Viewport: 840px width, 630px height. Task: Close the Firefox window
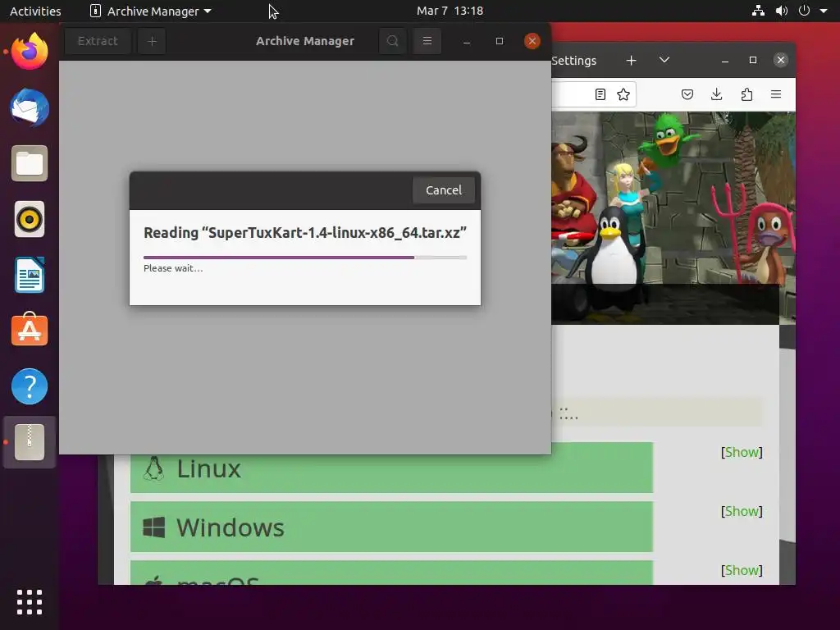(x=781, y=60)
